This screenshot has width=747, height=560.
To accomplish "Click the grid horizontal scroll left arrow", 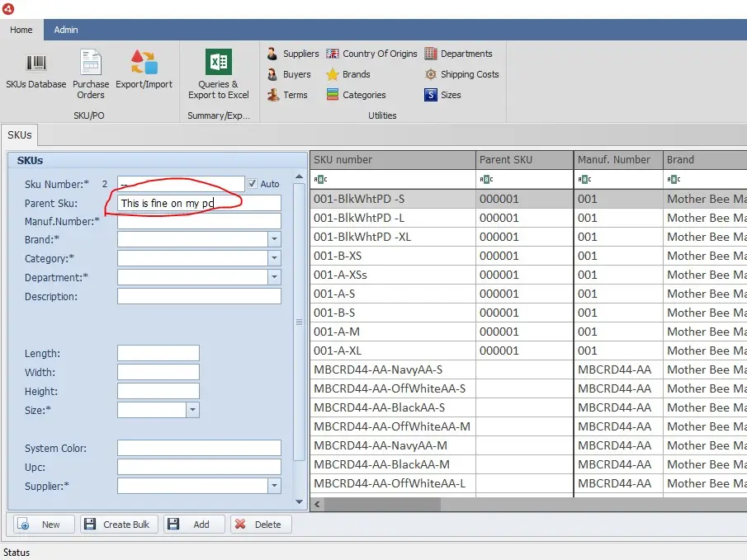I will click(x=317, y=504).
